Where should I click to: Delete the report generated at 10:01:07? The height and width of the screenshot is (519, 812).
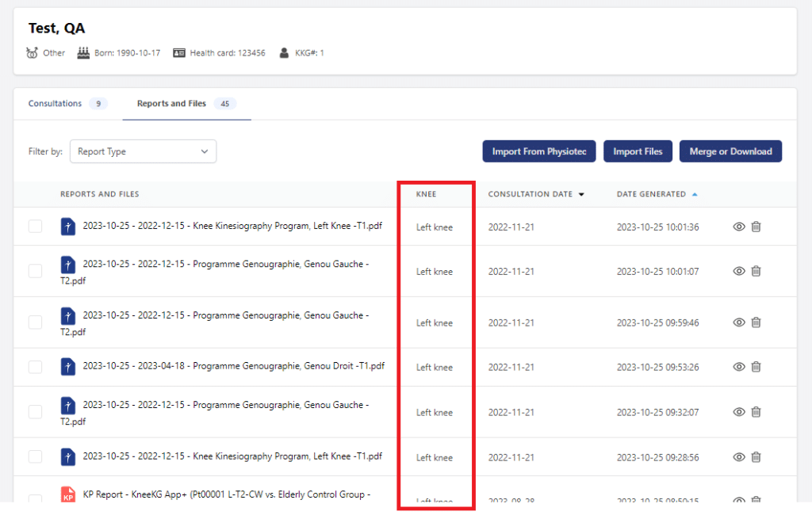tap(756, 271)
